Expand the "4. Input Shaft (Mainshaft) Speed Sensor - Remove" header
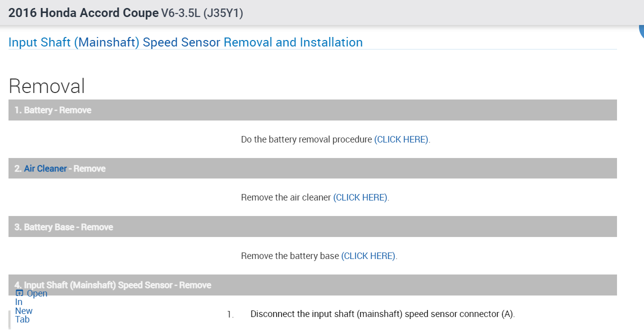Screen dimensions: 644x336 pyautogui.click(x=312, y=285)
